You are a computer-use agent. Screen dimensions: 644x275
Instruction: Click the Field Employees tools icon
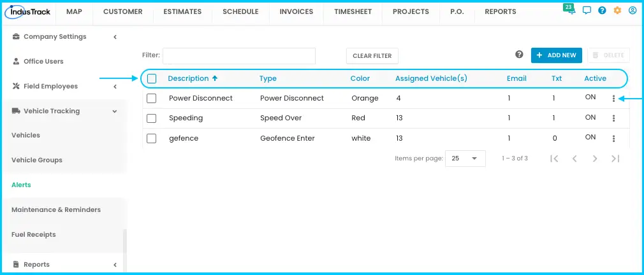click(16, 86)
